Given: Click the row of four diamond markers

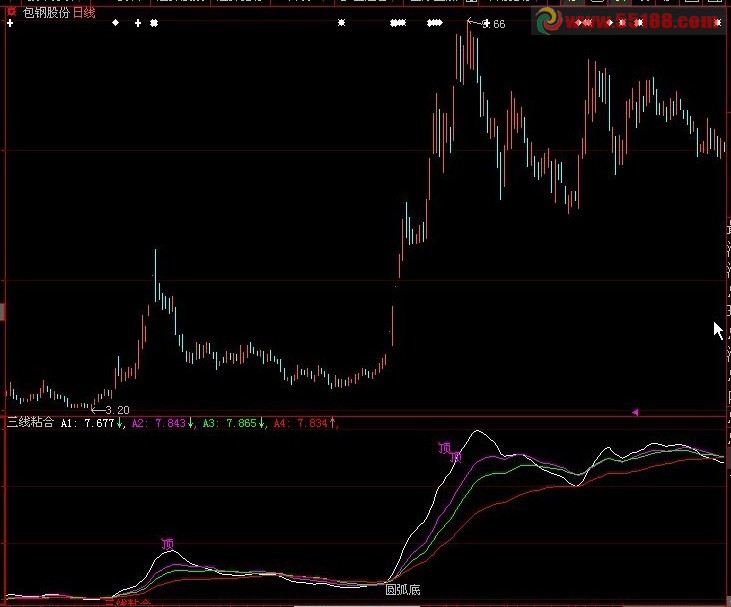Looking at the screenshot, I should (x=434, y=22).
